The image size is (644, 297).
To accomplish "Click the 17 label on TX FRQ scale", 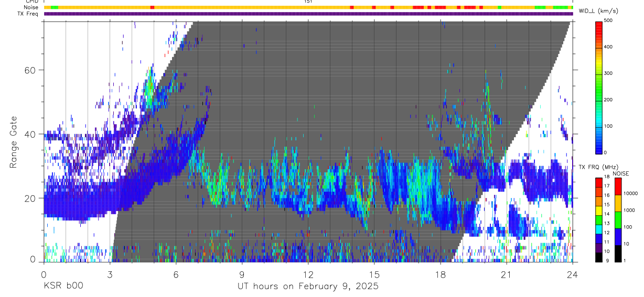I will (x=607, y=186).
